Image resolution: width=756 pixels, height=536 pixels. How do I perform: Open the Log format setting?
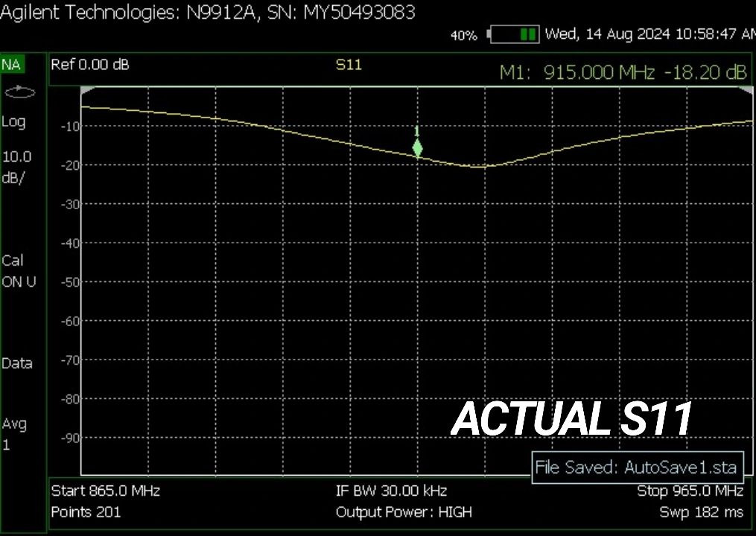[x=13, y=122]
